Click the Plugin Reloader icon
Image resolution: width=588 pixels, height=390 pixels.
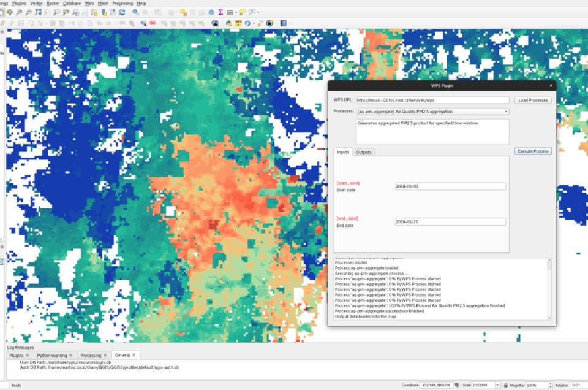247,23
